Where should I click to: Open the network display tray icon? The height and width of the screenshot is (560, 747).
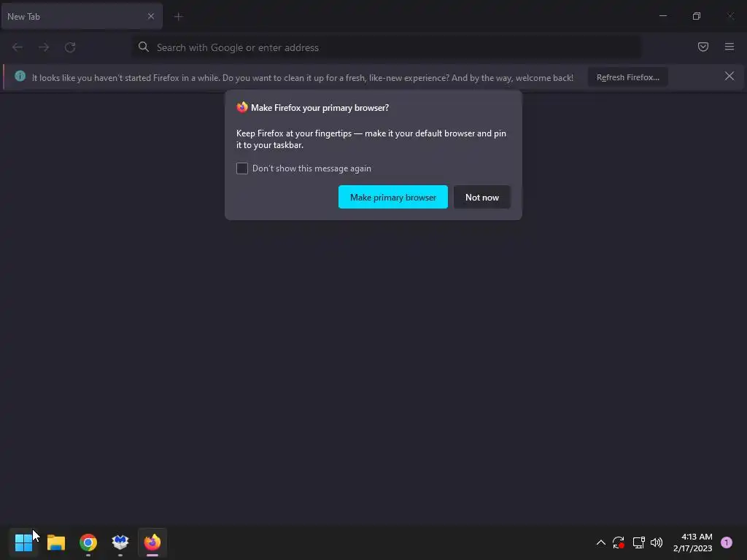(638, 542)
